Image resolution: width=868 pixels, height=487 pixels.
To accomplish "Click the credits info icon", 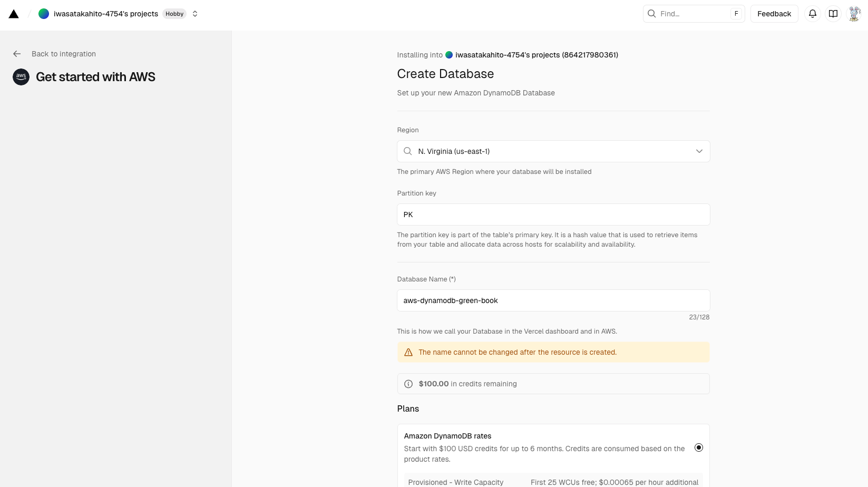I will click(408, 384).
